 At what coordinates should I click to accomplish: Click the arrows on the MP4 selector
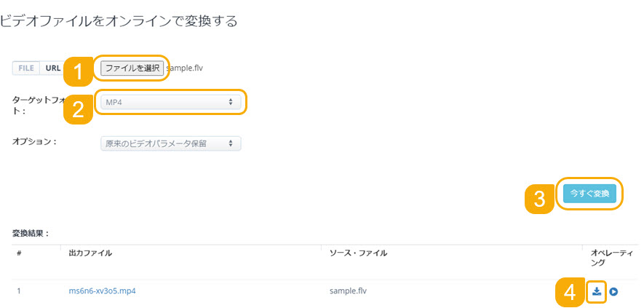point(231,102)
